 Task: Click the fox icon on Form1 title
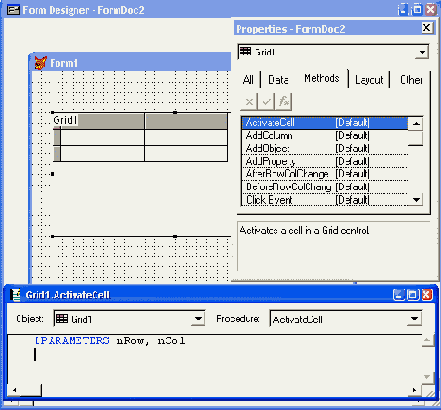pos(41,63)
